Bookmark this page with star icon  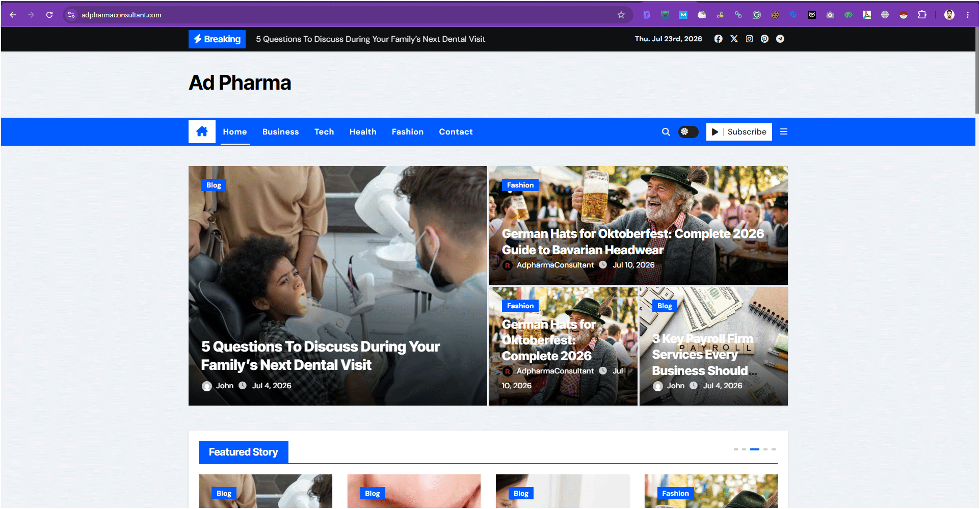(621, 15)
